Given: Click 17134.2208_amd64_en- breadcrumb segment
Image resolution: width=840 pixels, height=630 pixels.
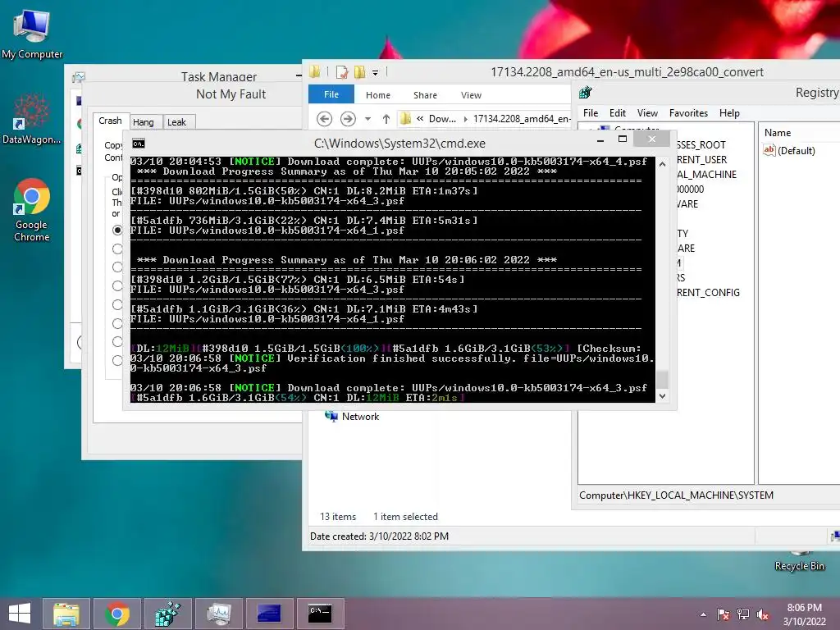Looking at the screenshot, I should pyautogui.click(x=521, y=119).
